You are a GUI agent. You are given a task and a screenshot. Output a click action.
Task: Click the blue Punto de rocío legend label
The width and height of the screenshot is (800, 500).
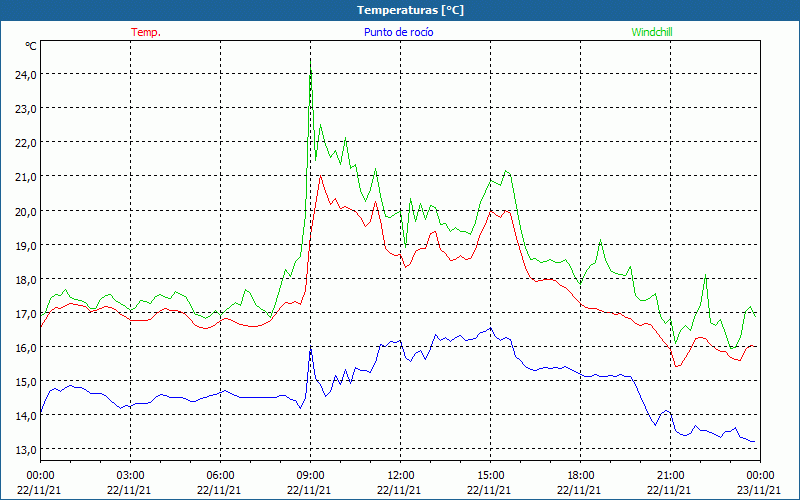[398, 32]
